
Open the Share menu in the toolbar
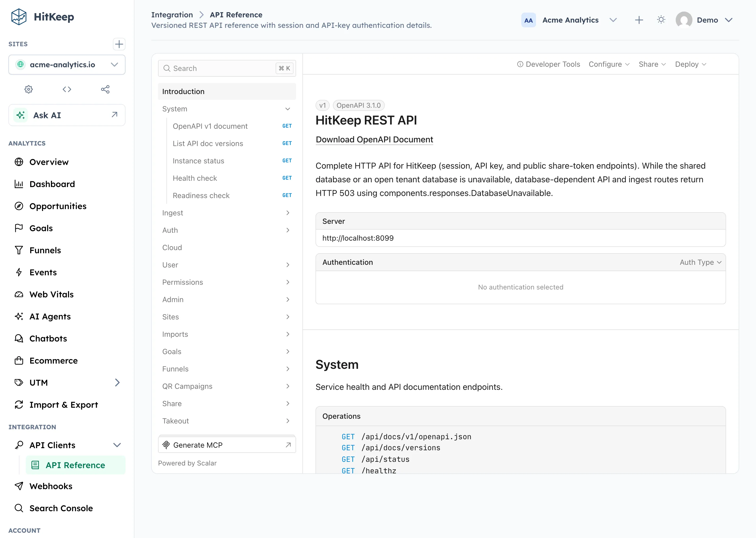click(x=652, y=64)
